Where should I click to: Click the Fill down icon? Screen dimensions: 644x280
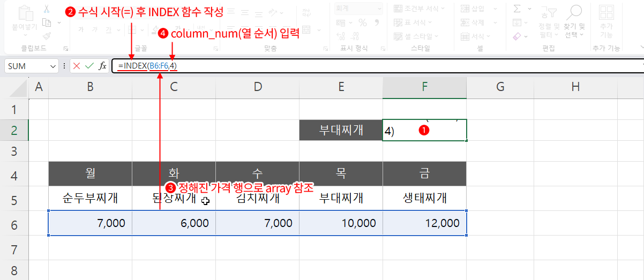point(517,22)
